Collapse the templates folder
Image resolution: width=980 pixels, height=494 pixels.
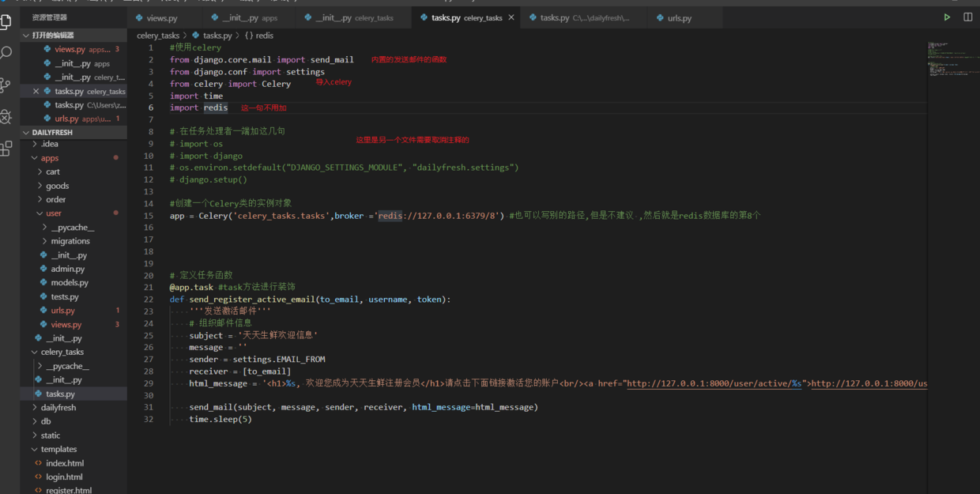[73, 449]
